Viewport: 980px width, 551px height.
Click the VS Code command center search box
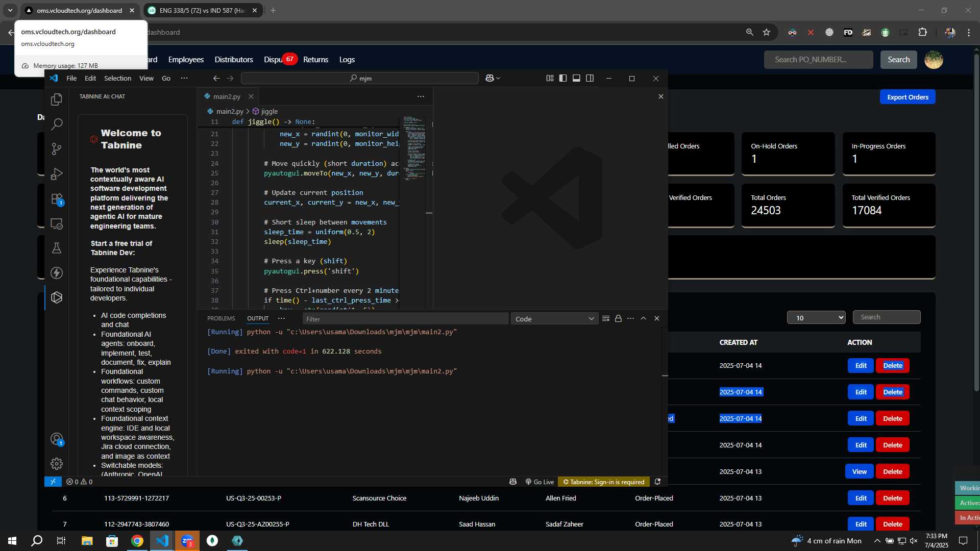pyautogui.click(x=360, y=78)
